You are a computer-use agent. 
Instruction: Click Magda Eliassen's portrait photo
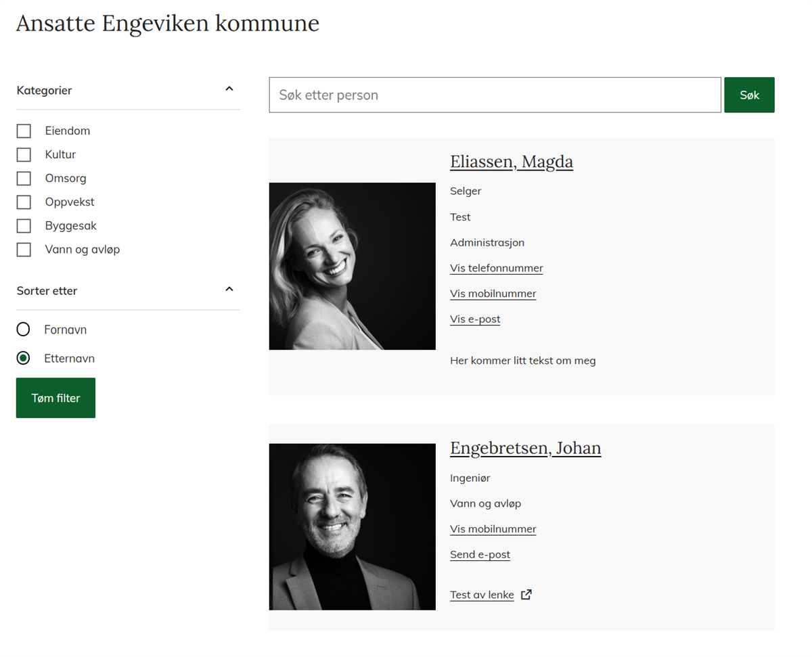[352, 266]
